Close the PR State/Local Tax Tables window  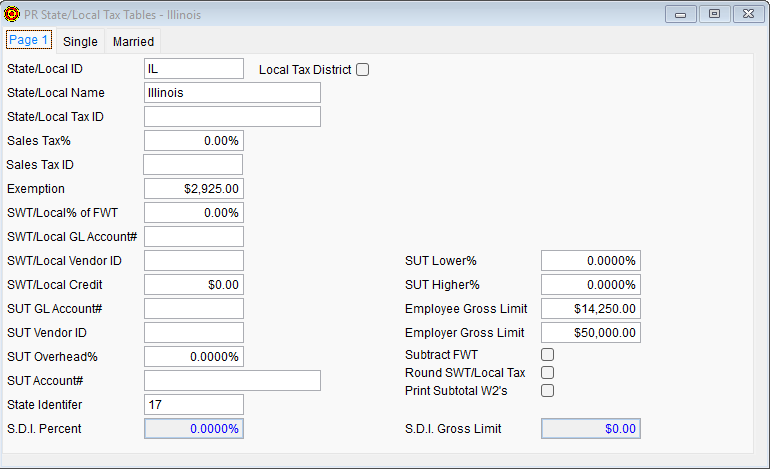(x=748, y=14)
